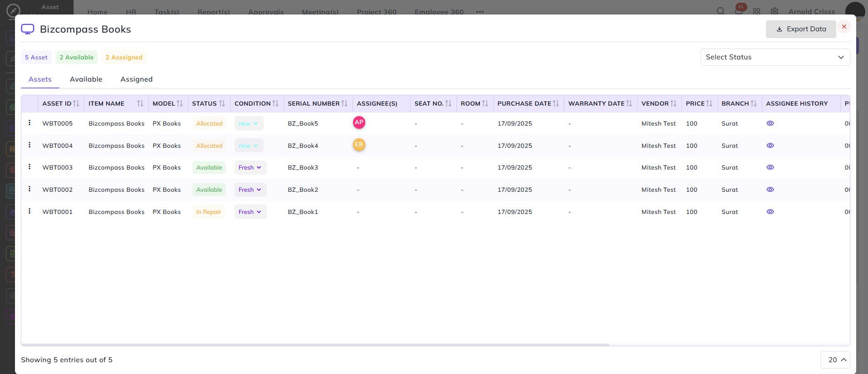The image size is (868, 374).
Task: Sort by Model column
Action: (x=180, y=103)
